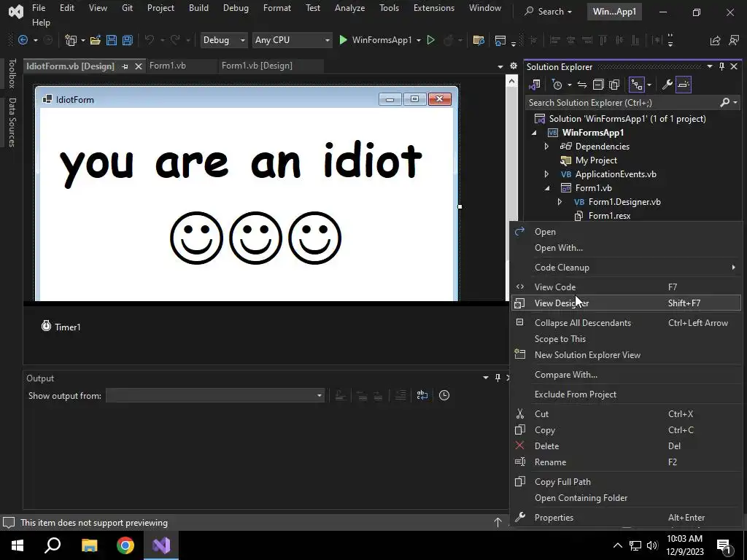Open the document tabs overflow dropdown arrow
The width and height of the screenshot is (747, 560).
point(500,66)
